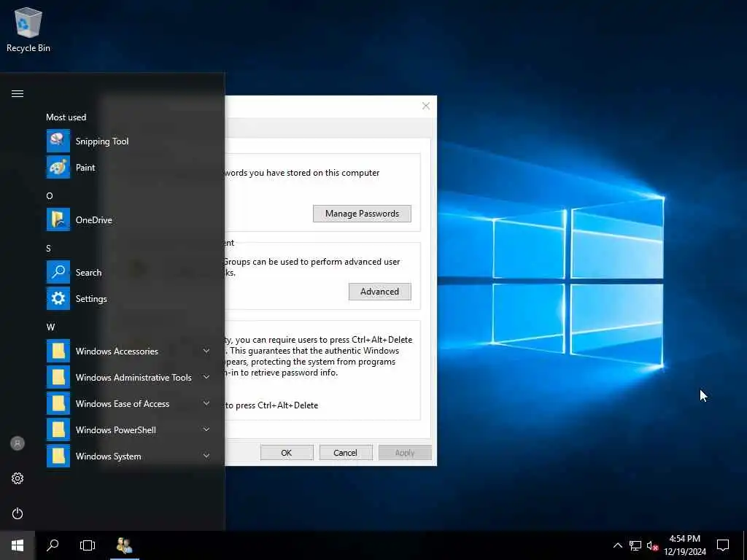The width and height of the screenshot is (747, 560).
Task: Show hidden tray icons chevron
Action: [x=617, y=545]
